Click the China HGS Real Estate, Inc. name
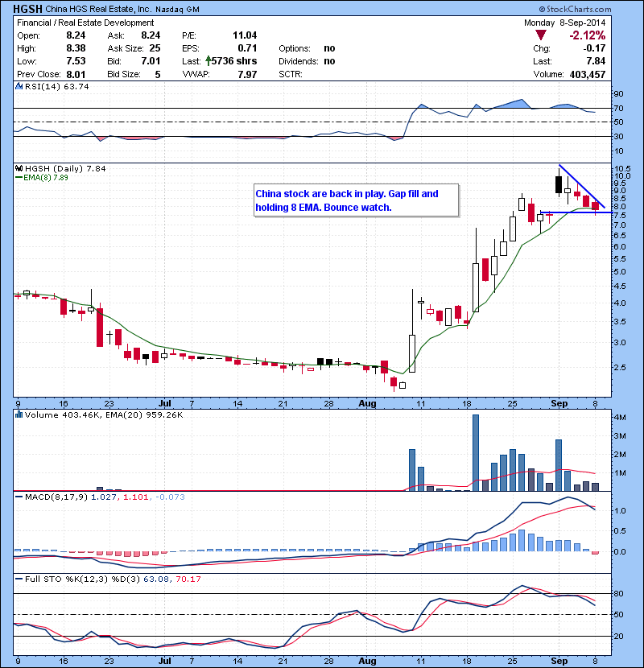This screenshot has width=644, height=668. (98, 9)
